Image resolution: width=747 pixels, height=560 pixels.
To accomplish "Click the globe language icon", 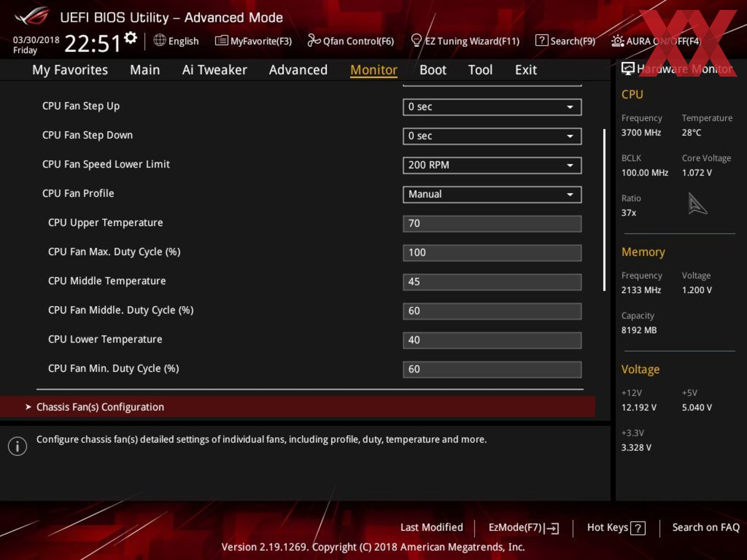I will (x=159, y=40).
